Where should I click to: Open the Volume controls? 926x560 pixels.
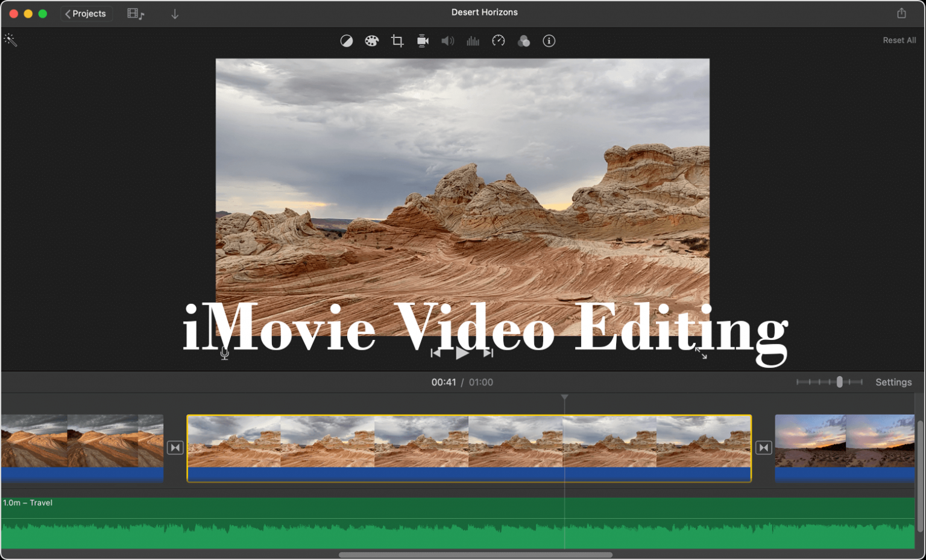point(447,40)
